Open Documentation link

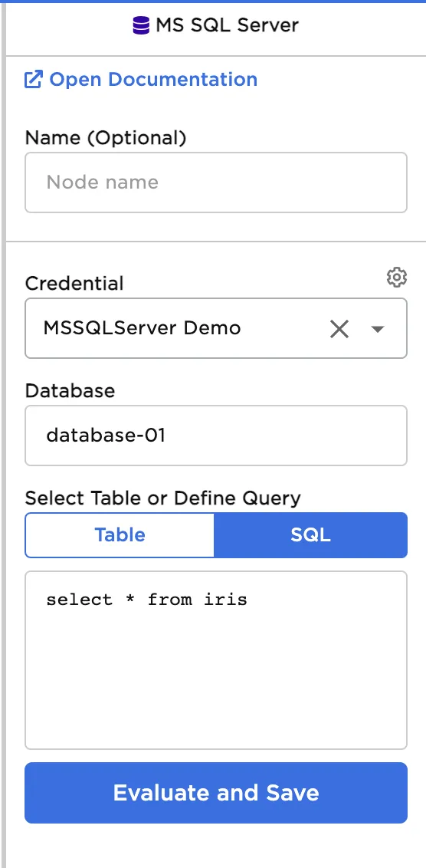click(x=153, y=80)
